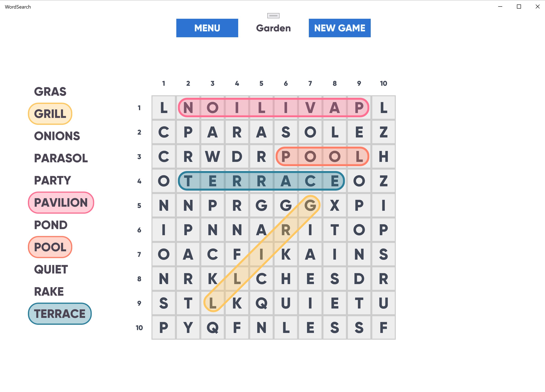Click the highlighted GRILL word in the list
The width and height of the screenshot is (545, 392).
click(x=50, y=114)
